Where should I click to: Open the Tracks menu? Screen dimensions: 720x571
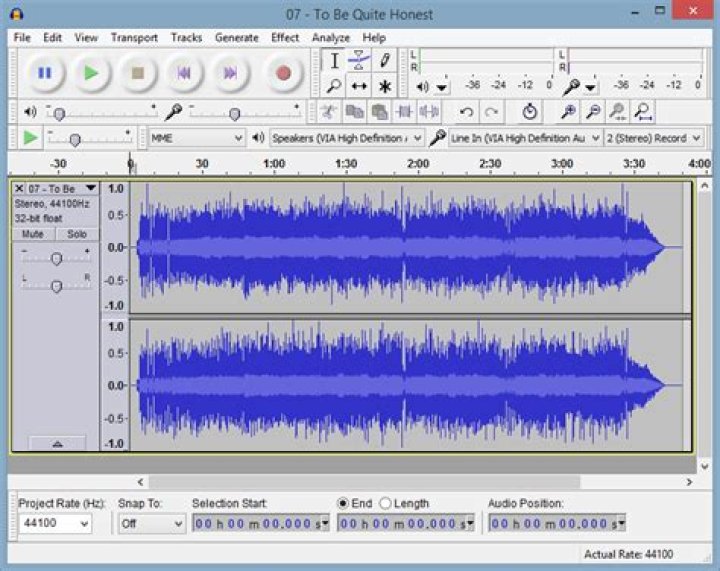[186, 38]
